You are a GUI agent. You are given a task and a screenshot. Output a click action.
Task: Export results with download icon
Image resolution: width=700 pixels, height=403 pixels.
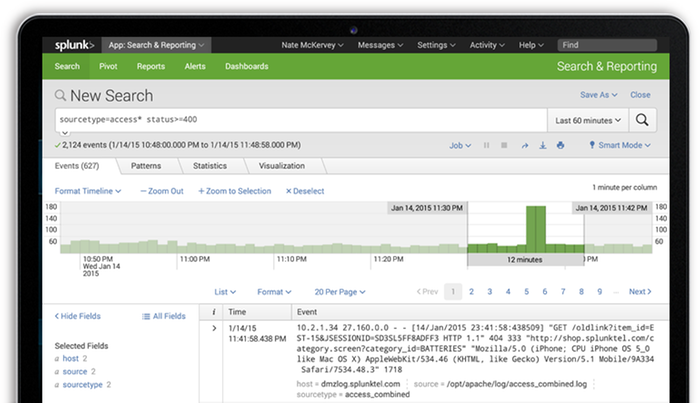tap(542, 145)
